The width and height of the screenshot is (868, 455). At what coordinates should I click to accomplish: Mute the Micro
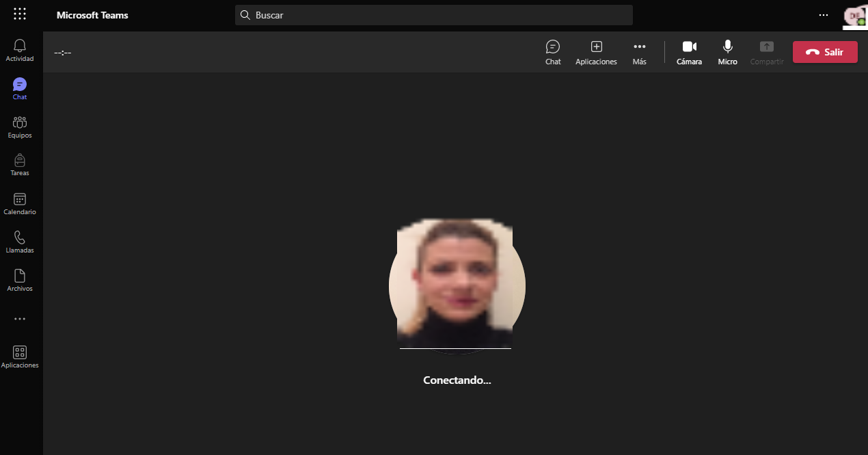pyautogui.click(x=728, y=53)
